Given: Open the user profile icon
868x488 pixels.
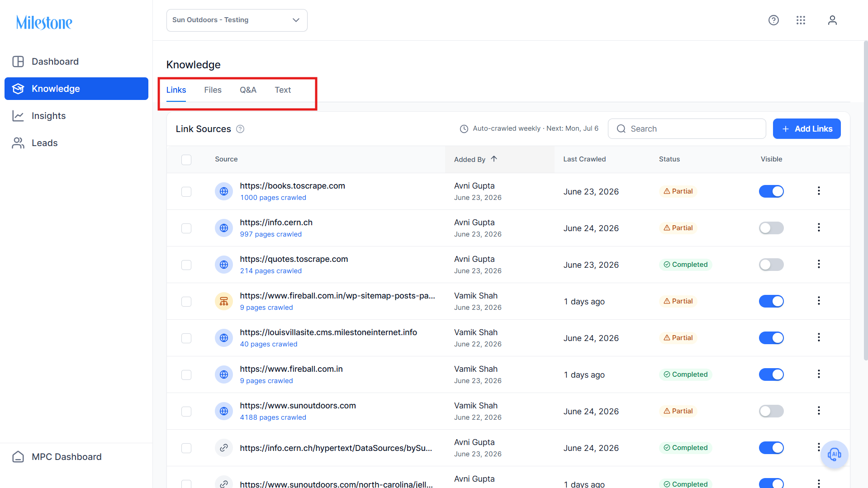Looking at the screenshot, I should click(832, 20).
